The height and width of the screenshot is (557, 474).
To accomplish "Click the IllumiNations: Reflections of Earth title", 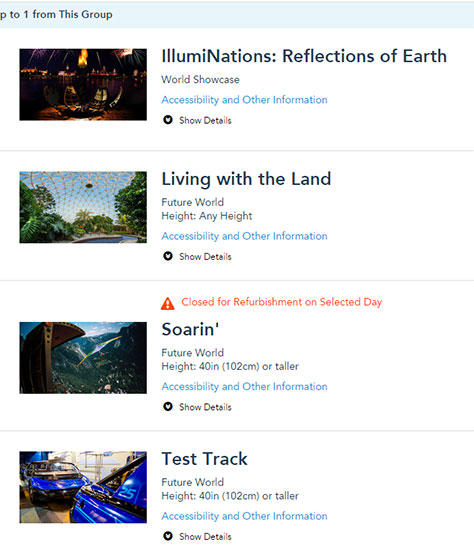I will 304,56.
